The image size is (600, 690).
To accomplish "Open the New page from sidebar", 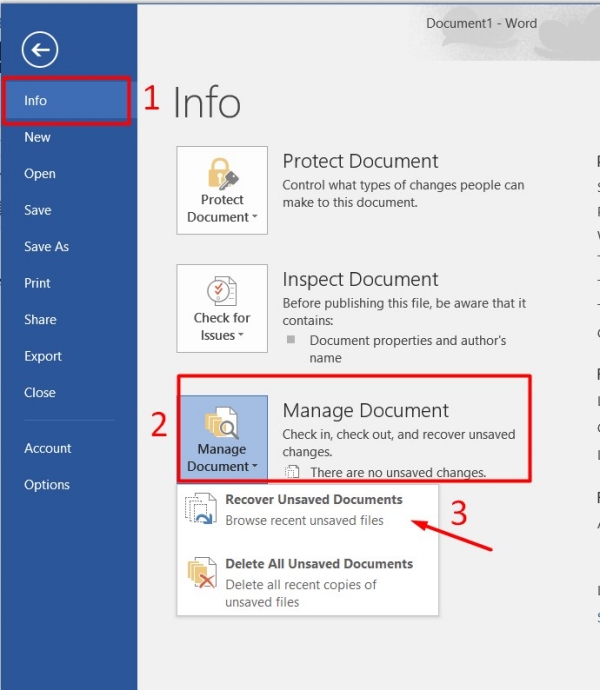I will (37, 137).
